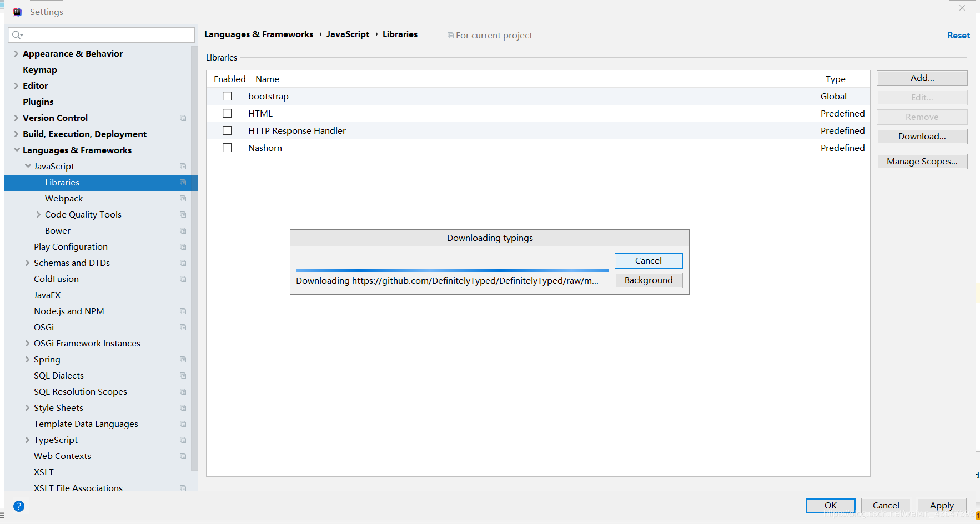The width and height of the screenshot is (980, 524).
Task: Click the bottom Cancel button of Settings
Action: tap(886, 506)
